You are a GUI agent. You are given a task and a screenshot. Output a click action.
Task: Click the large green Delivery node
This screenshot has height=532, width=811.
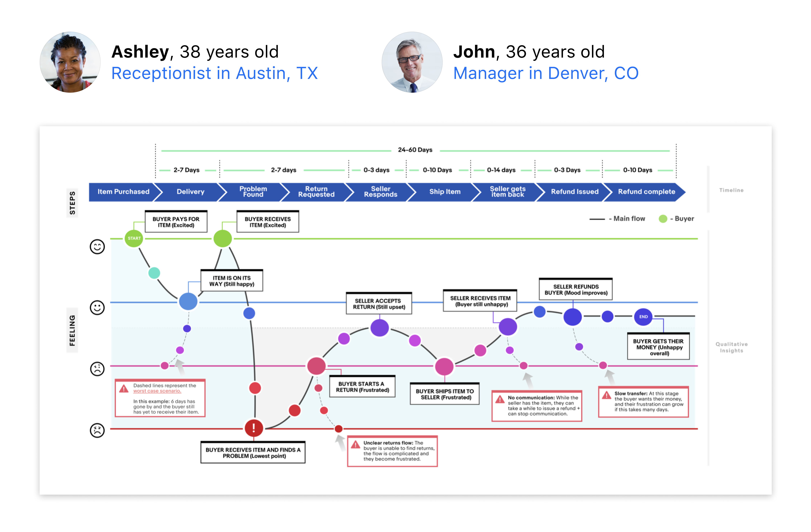point(222,238)
